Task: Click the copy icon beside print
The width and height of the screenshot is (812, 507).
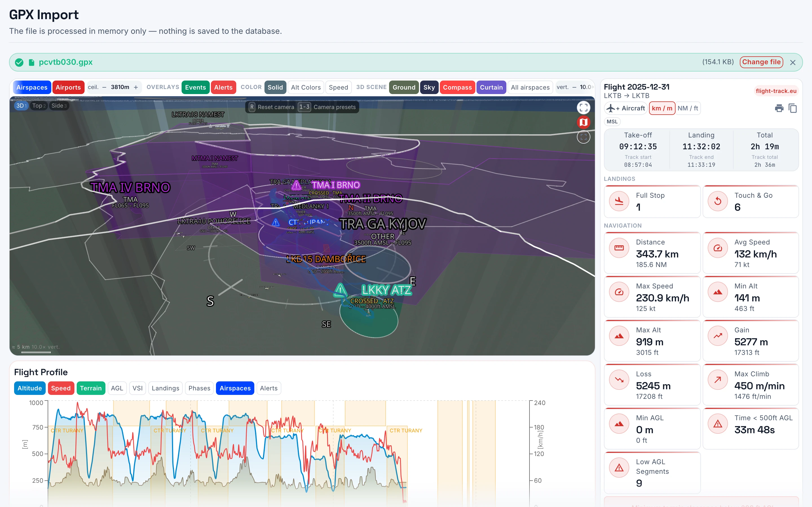Action: (793, 108)
